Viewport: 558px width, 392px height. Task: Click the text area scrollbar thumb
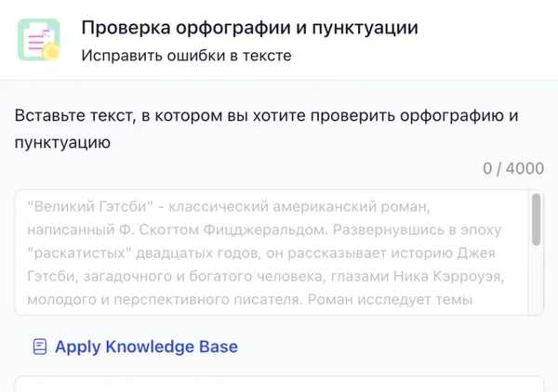536,219
